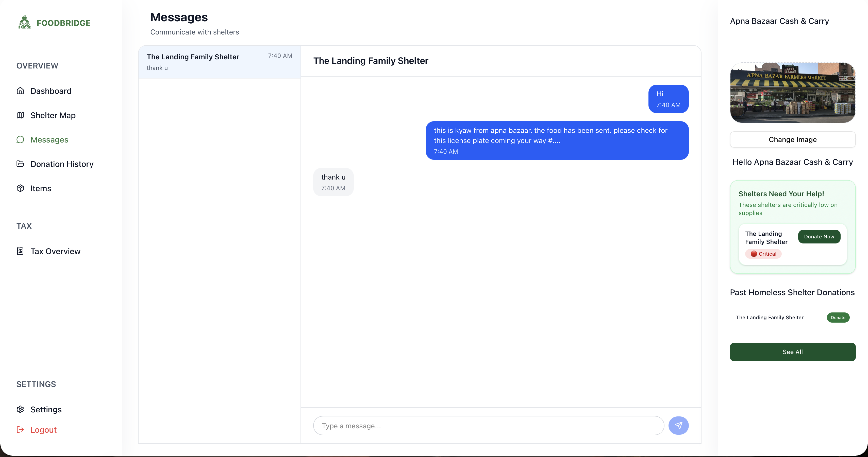Click See All past donations
This screenshot has width=868, height=457.
click(x=793, y=352)
